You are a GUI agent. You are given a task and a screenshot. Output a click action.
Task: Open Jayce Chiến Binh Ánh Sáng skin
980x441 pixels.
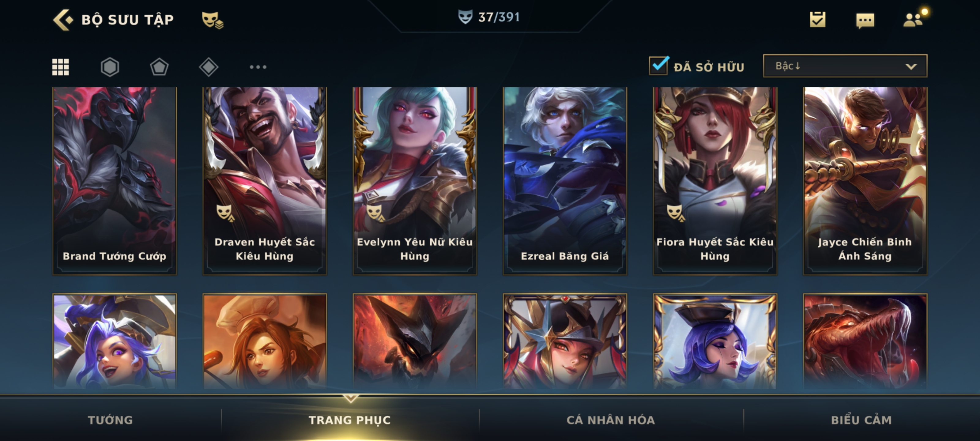pos(865,181)
